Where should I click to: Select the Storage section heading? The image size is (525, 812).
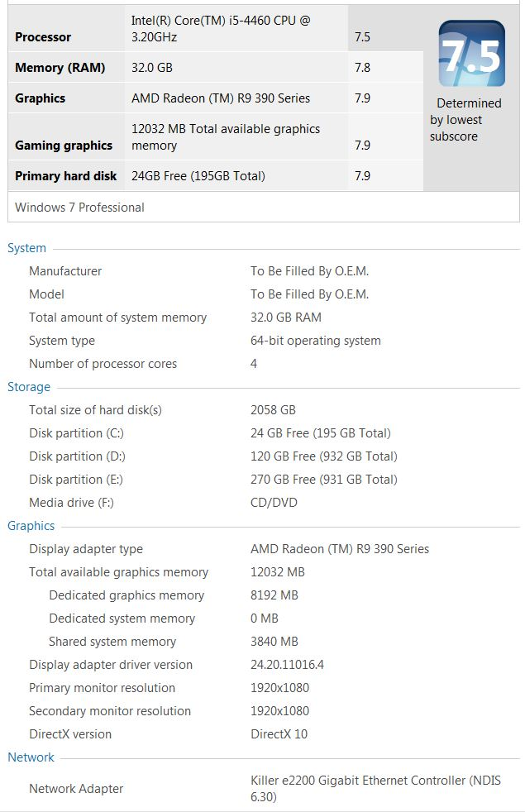[29, 387]
